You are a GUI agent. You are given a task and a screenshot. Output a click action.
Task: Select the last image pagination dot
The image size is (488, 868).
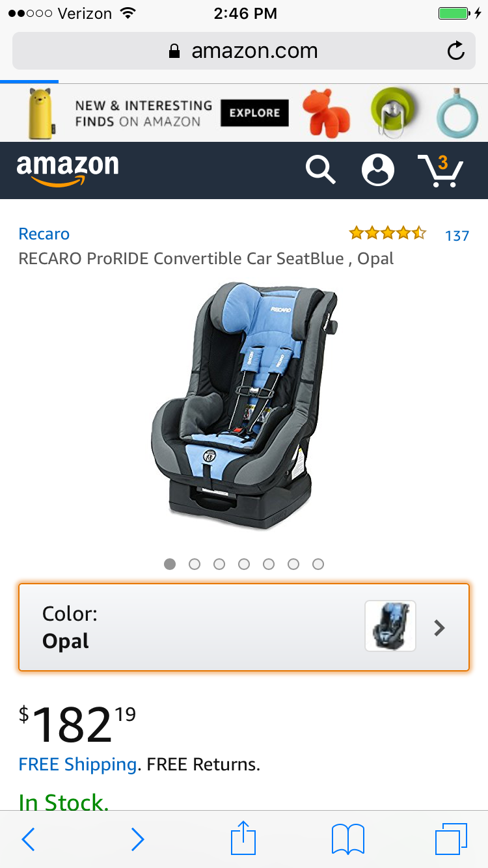point(318,564)
